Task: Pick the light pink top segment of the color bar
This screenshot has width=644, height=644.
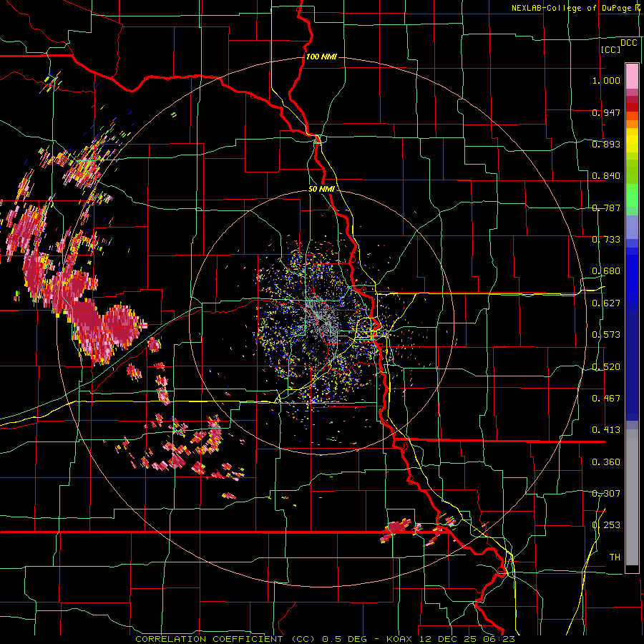Action: click(x=632, y=76)
